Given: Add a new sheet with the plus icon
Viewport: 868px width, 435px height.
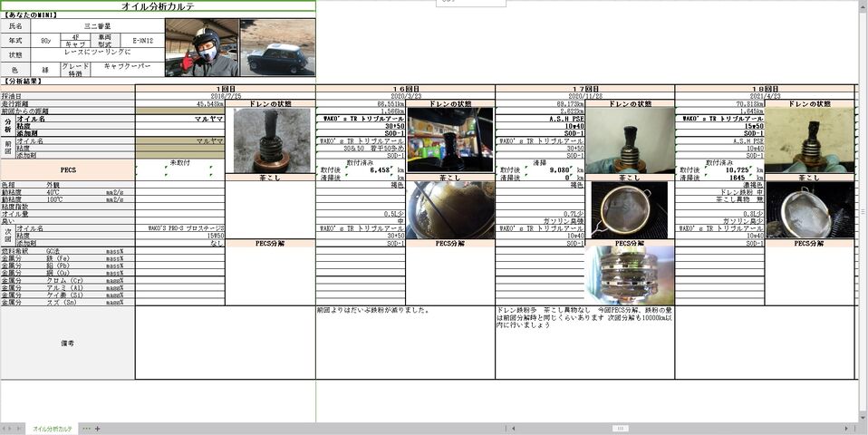Looking at the screenshot, I should [98, 429].
